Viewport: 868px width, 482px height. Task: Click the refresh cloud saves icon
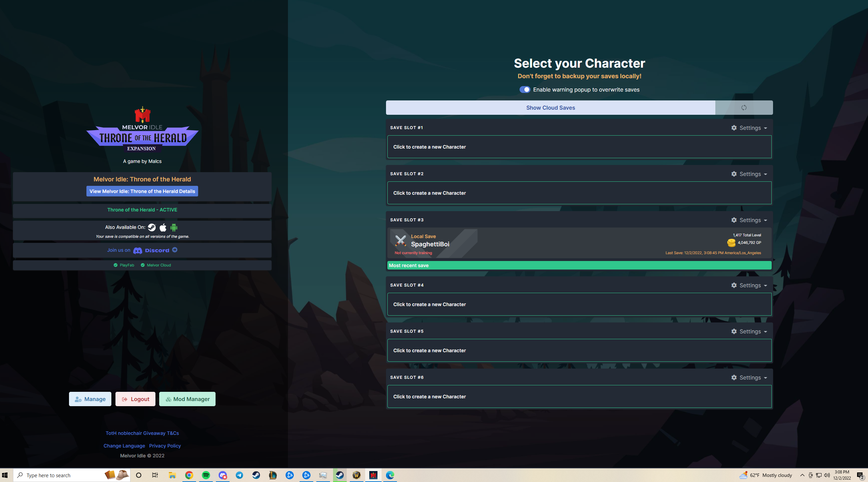(744, 108)
